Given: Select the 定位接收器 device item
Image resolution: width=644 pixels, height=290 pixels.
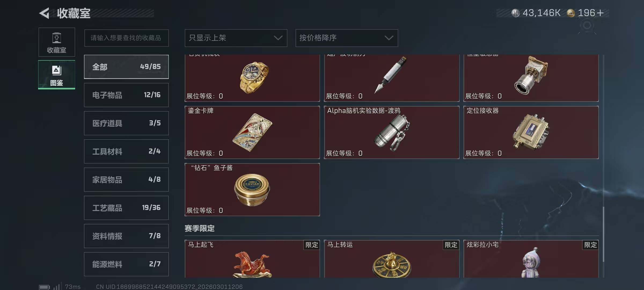Looking at the screenshot, I should 531,132.
